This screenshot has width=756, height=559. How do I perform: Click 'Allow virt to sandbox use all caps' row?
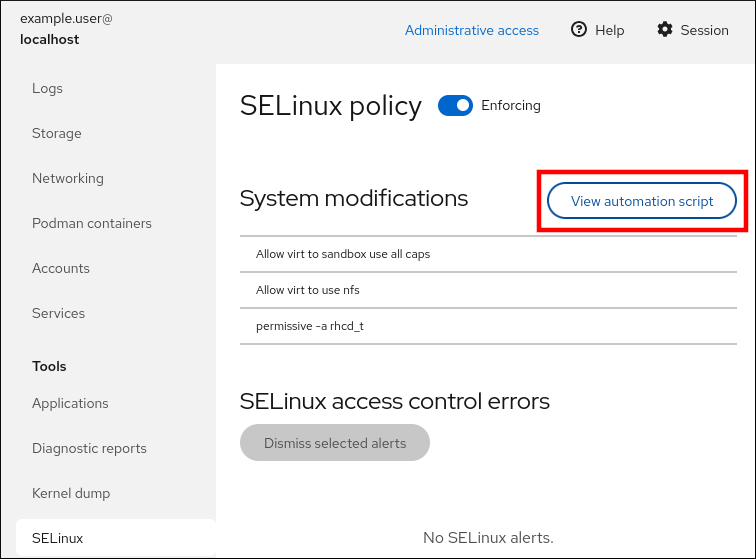[x=342, y=254]
